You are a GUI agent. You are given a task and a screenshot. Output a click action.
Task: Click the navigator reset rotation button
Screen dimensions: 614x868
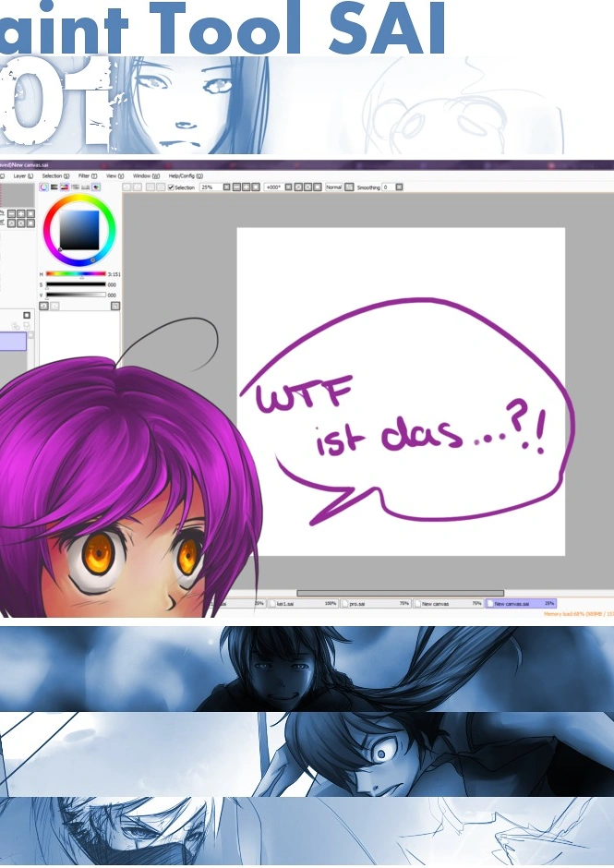pyautogui.click(x=30, y=223)
